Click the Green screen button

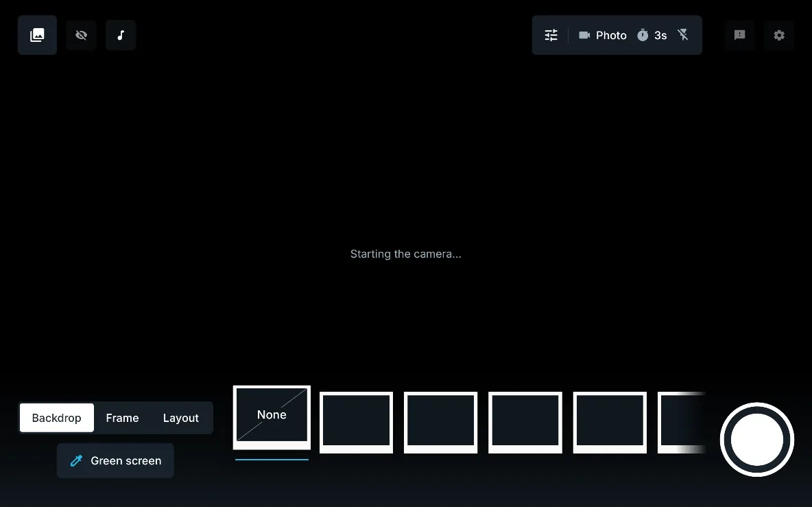115,460
